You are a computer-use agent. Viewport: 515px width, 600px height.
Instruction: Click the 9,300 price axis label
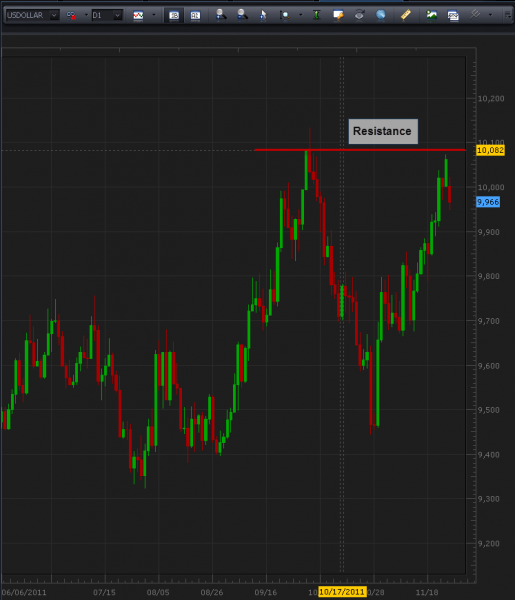point(489,499)
